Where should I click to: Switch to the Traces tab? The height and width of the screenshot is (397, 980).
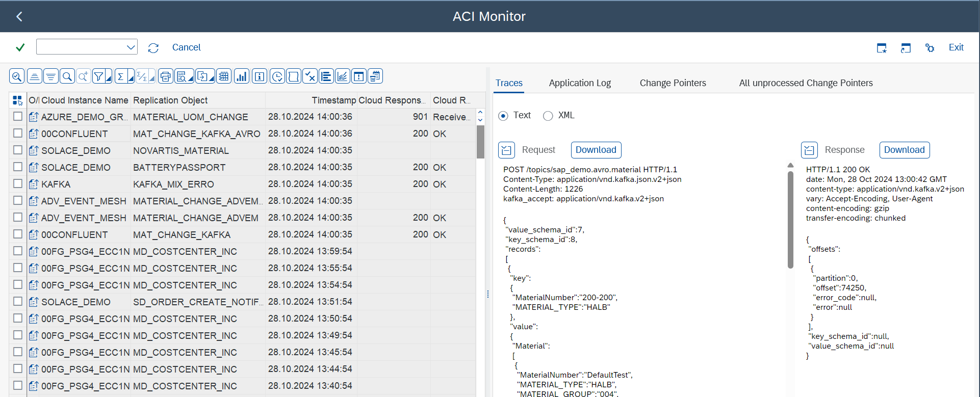tap(509, 83)
